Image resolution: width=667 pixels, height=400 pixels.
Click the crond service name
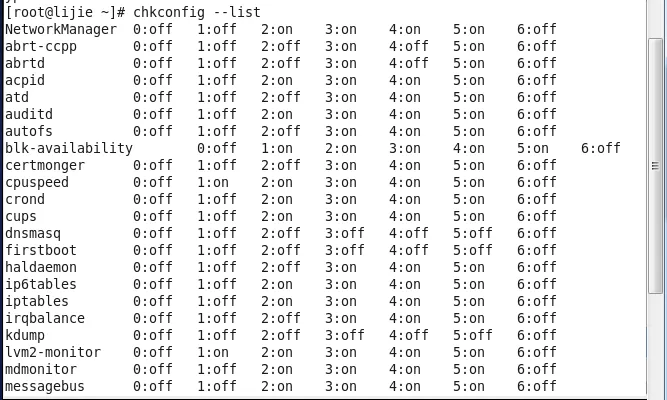(x=25, y=199)
